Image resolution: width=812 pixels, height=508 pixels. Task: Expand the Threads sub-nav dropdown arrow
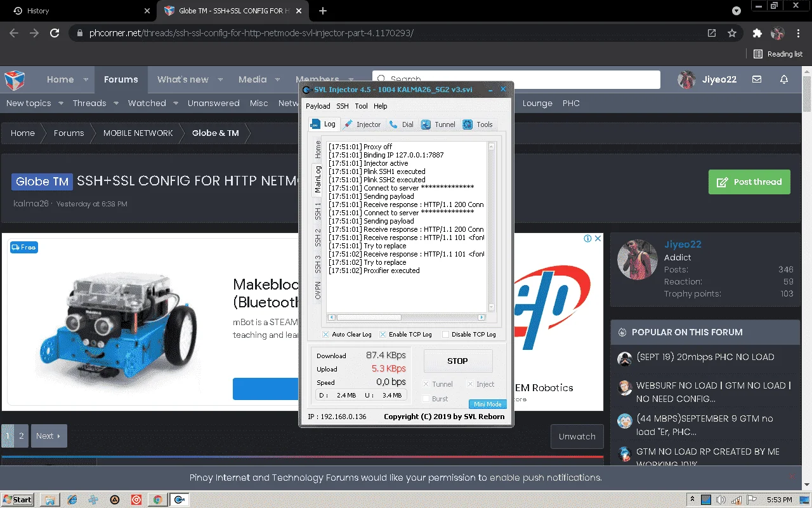[116, 103]
